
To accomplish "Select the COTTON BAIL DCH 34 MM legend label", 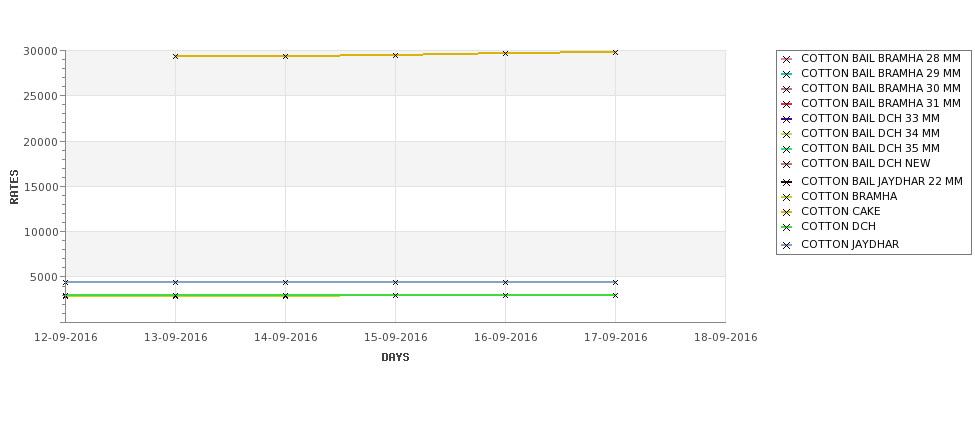I will 870,134.
